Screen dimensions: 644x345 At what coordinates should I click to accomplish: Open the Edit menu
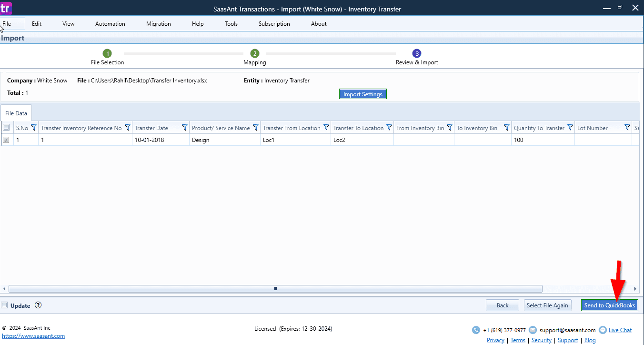click(x=37, y=24)
